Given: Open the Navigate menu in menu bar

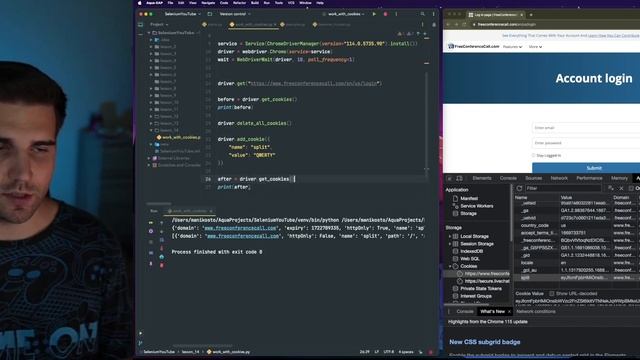Looking at the screenshot, I should [x=208, y=3].
